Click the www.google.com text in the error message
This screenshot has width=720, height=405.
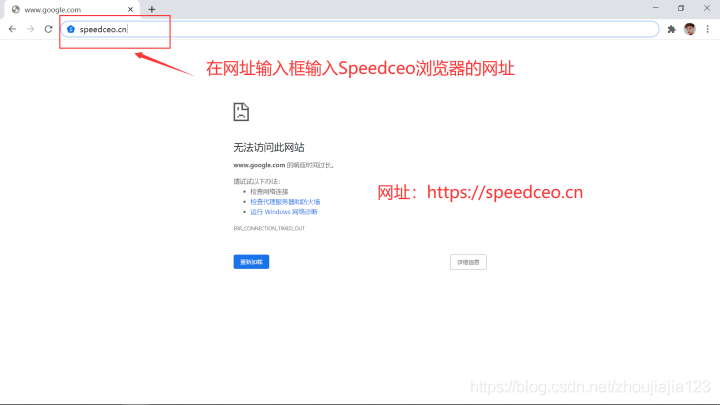[259, 165]
